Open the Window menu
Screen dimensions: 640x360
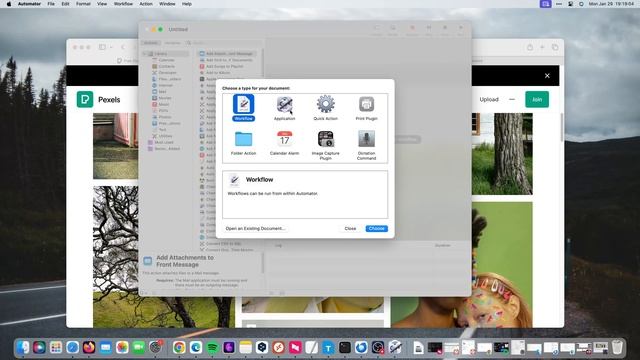tap(167, 4)
